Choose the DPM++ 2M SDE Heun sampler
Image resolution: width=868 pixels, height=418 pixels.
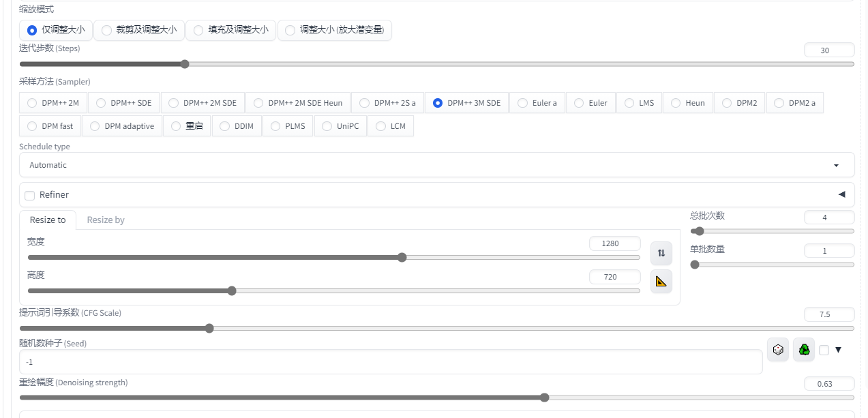coord(297,103)
